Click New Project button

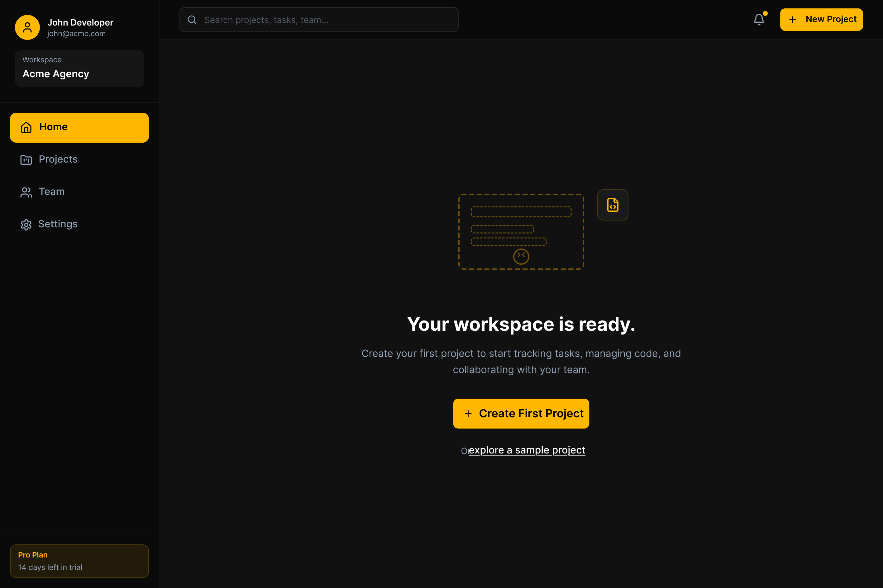(822, 20)
